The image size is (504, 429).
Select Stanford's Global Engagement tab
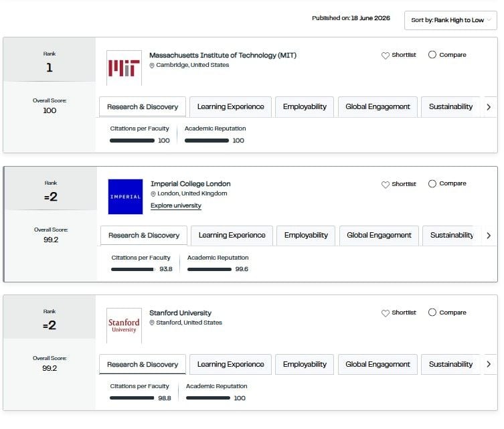point(377,364)
